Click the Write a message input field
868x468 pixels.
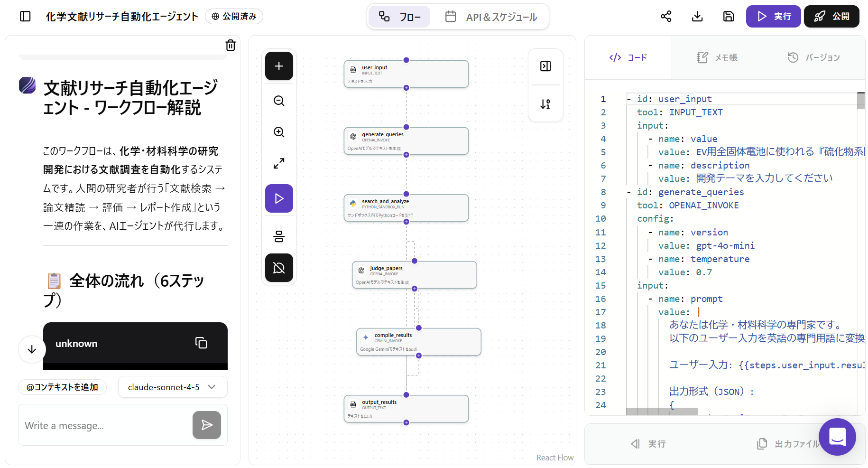point(105,425)
